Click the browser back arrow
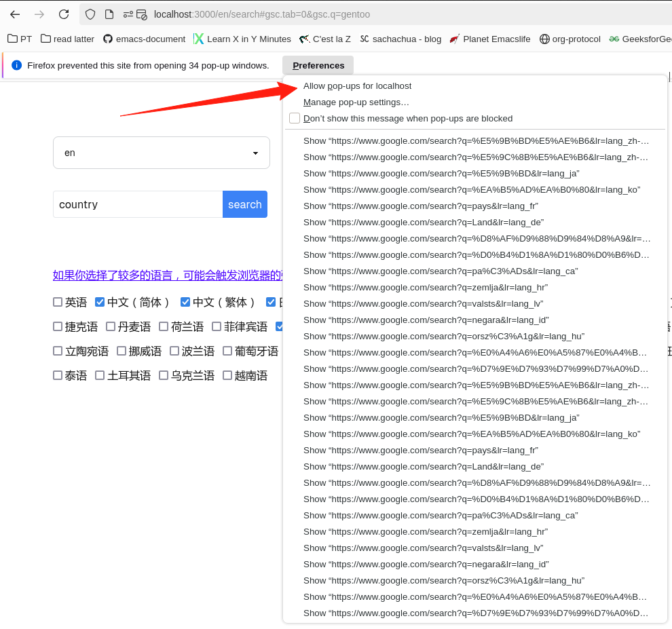 pyautogui.click(x=15, y=14)
